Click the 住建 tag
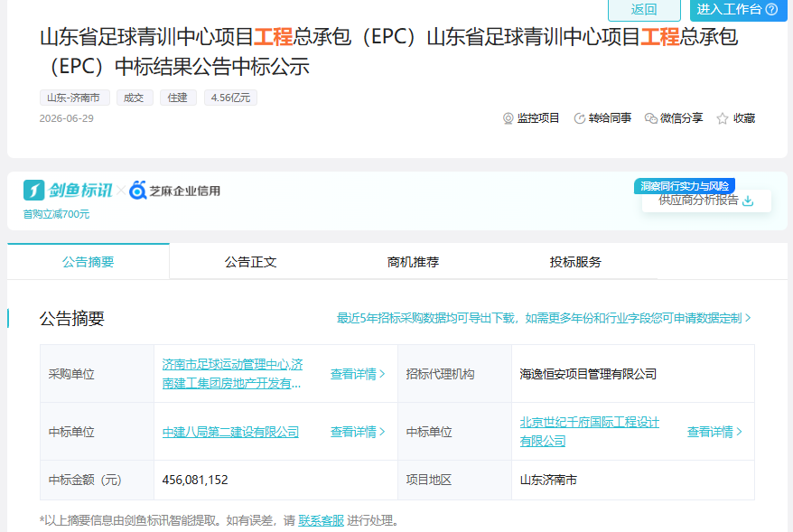793x532 pixels. coord(178,98)
